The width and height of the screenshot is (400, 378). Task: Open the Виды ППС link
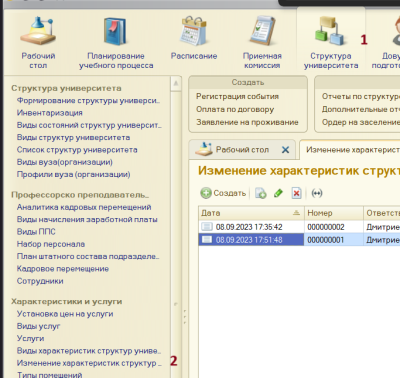(x=36, y=232)
